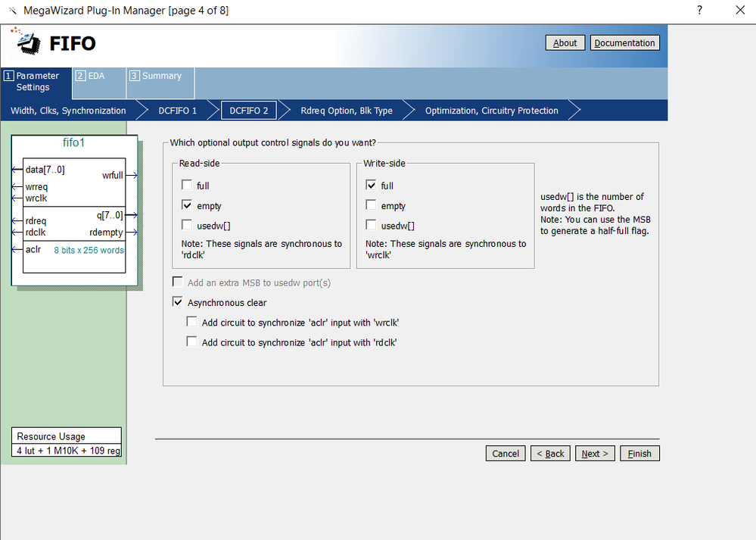The image size is (756, 540).
Task: Toggle the Asynchronous clear checkbox
Action: tap(177, 301)
